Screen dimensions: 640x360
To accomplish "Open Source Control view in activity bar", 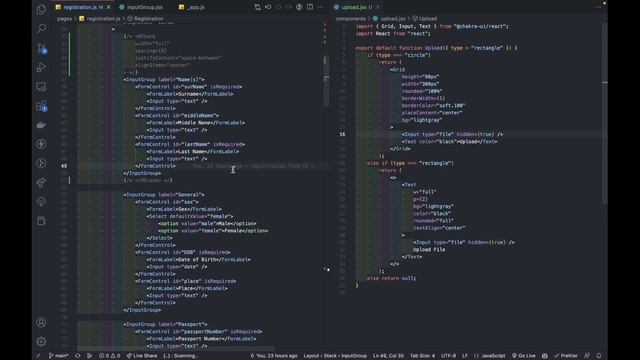I will pyautogui.click(x=41, y=48).
